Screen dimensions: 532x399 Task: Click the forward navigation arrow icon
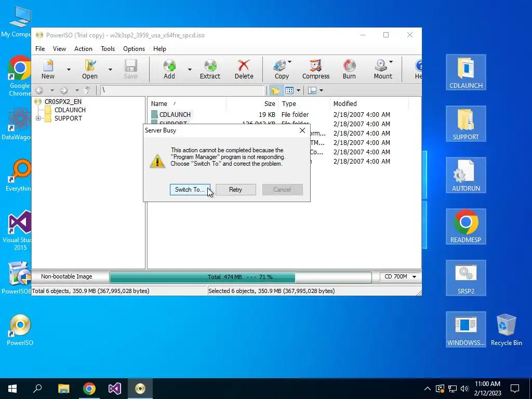[64, 90]
